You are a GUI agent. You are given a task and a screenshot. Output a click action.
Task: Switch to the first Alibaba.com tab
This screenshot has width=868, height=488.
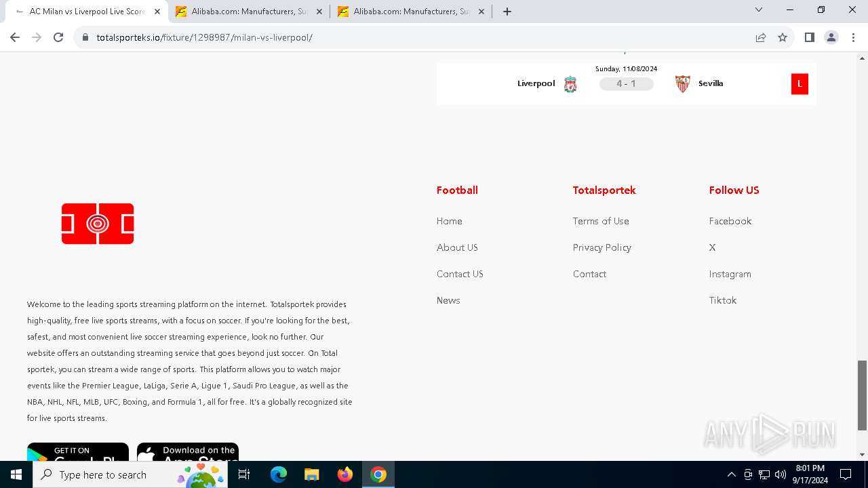click(249, 12)
